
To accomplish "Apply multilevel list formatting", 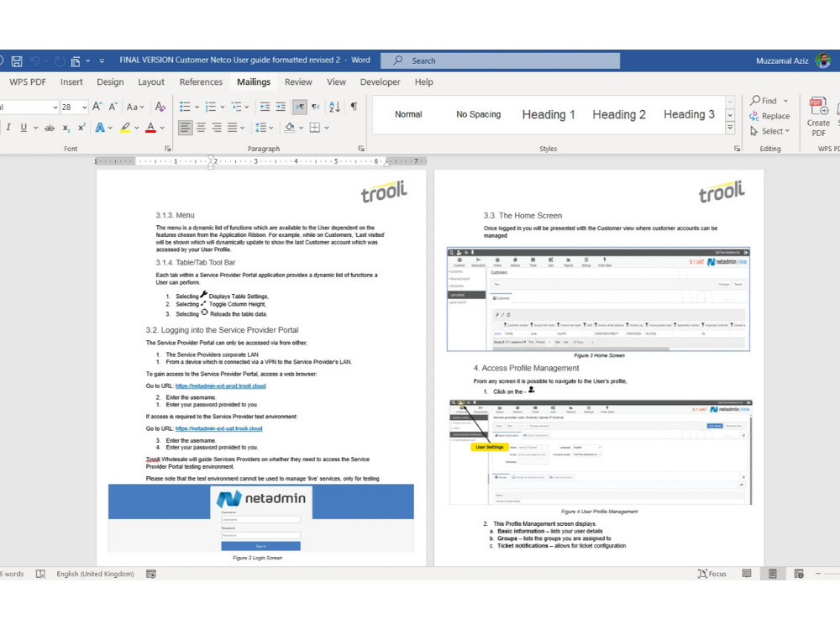I will pos(236,107).
